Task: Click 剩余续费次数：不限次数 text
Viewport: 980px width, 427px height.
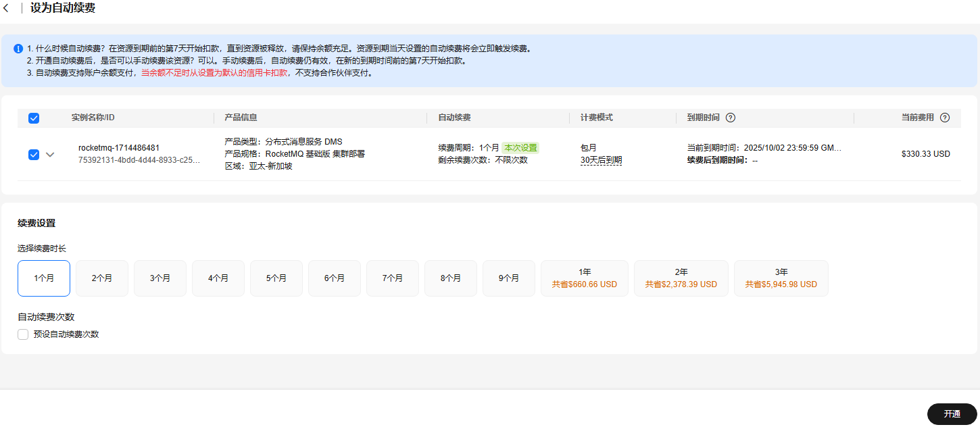Action: click(483, 160)
